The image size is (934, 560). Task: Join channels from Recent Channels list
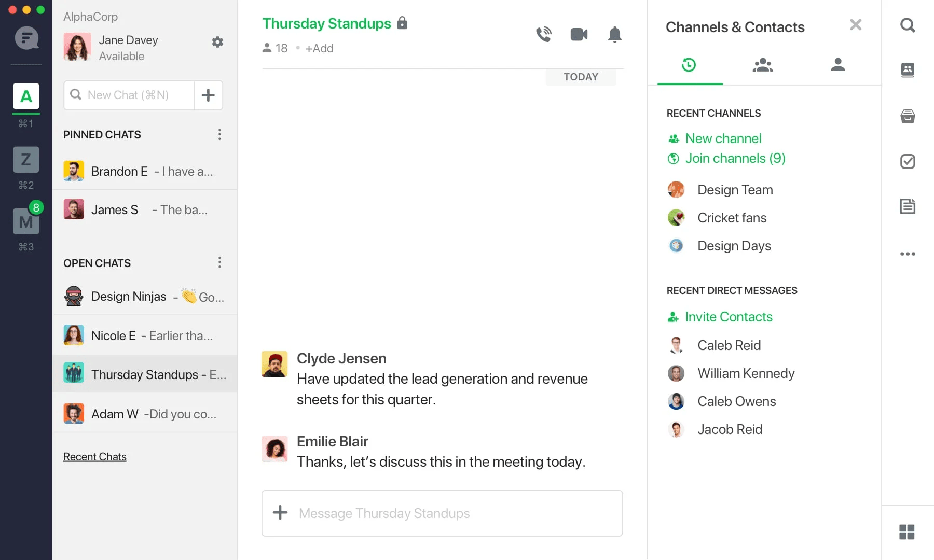[735, 158]
